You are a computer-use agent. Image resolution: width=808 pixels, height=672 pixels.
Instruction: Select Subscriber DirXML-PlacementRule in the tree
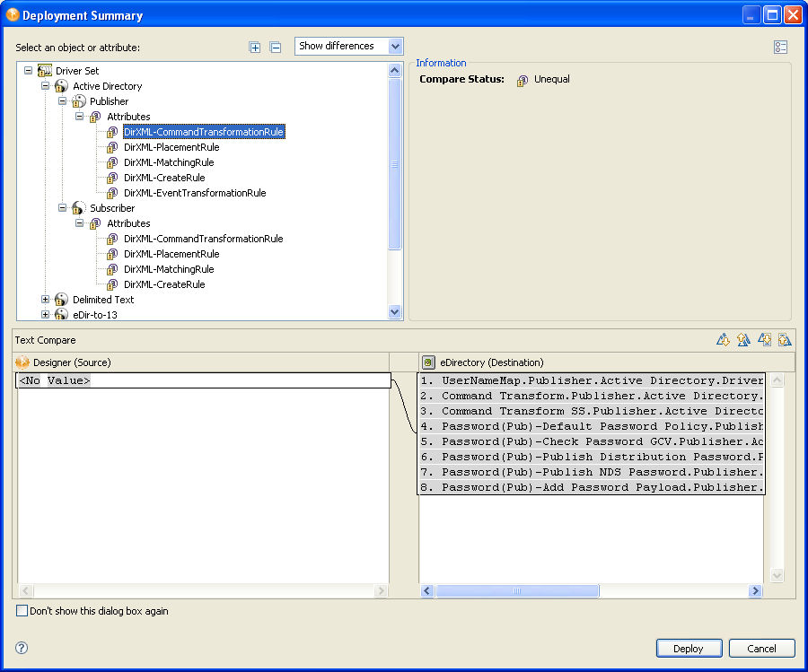171,254
